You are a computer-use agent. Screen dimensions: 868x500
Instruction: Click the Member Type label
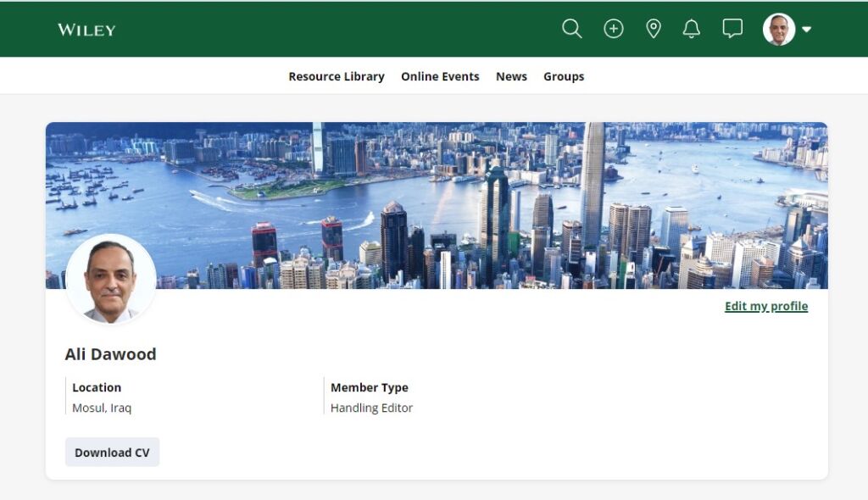click(370, 387)
